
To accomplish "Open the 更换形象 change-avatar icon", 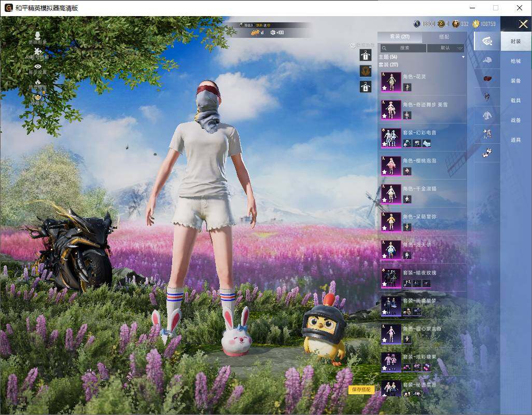I will point(37,36).
